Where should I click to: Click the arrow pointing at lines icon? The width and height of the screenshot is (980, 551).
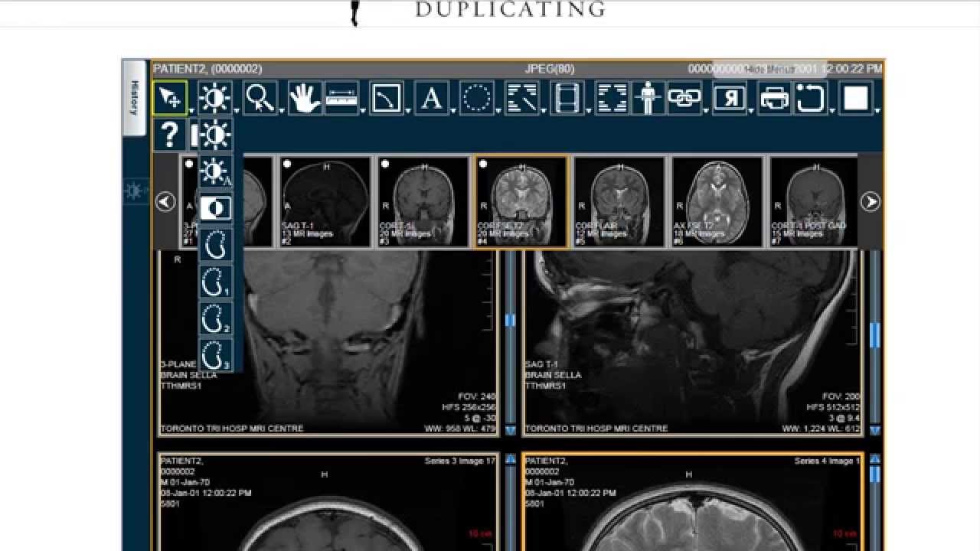coord(522,98)
